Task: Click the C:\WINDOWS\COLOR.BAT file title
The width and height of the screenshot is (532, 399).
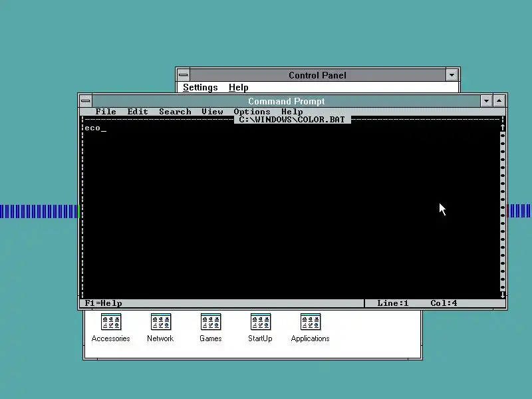Action: [x=292, y=120]
